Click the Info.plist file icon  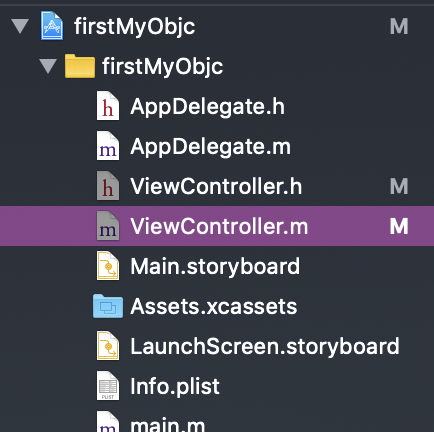point(108,386)
